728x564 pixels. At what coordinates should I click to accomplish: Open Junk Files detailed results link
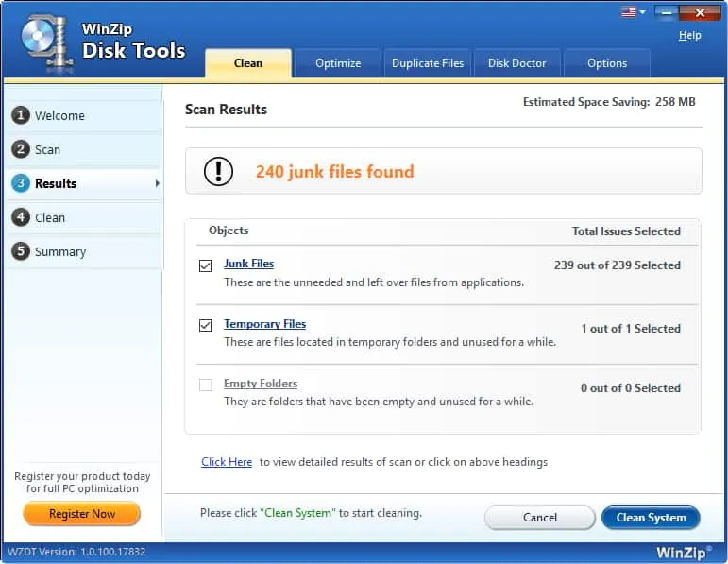(x=249, y=264)
